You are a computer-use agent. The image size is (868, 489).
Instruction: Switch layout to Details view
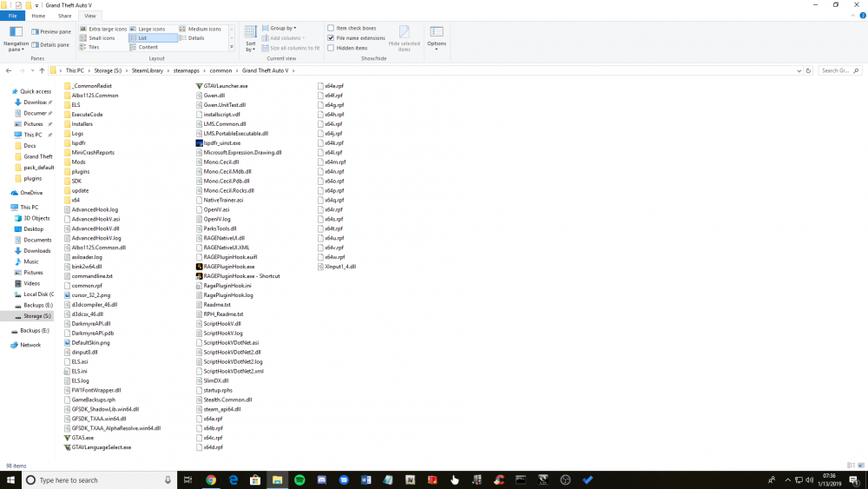192,38
